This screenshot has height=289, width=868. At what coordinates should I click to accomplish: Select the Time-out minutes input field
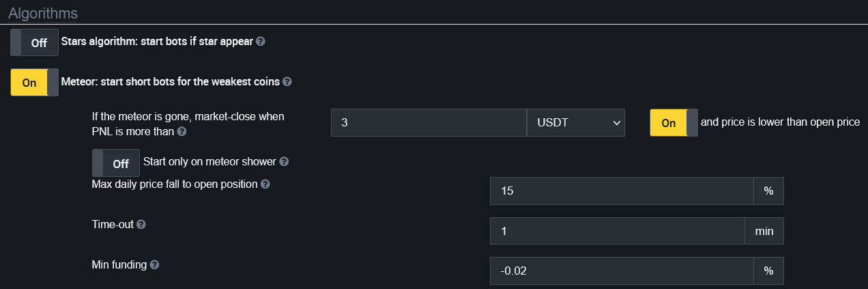(617, 231)
